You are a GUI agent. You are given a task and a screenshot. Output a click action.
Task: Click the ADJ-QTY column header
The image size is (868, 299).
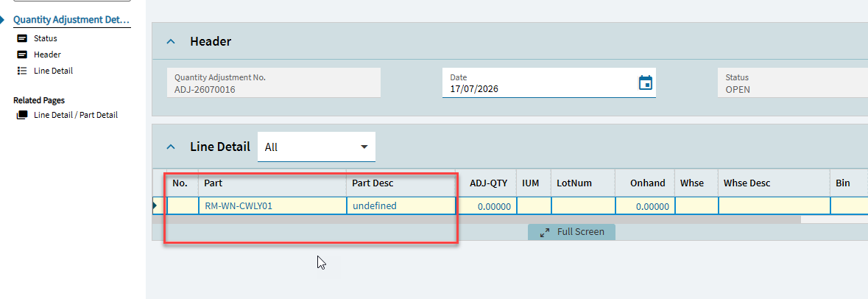tap(486, 183)
